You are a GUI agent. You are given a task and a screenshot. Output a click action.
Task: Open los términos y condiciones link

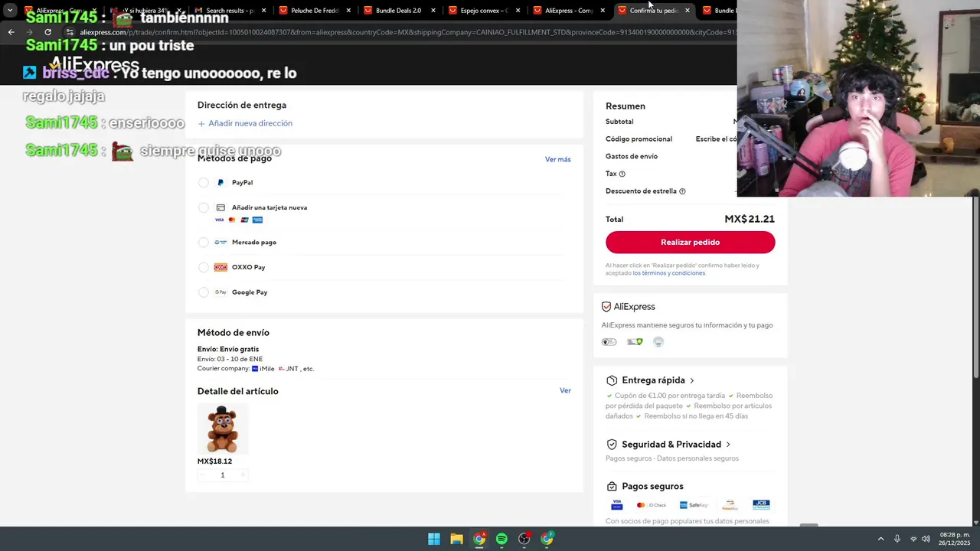(x=668, y=272)
